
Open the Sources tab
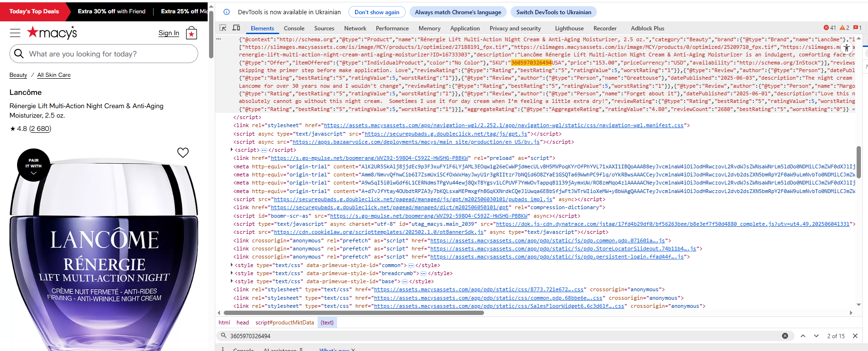click(324, 28)
